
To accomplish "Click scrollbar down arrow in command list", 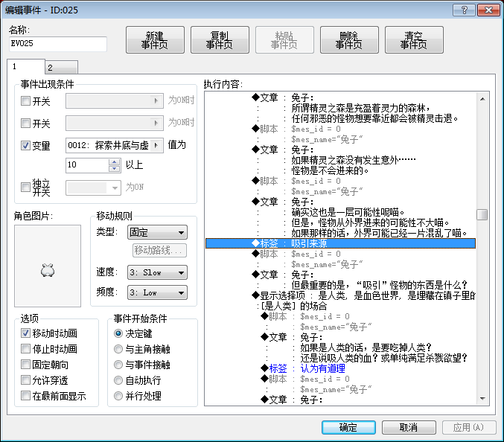I will pos(482,399).
